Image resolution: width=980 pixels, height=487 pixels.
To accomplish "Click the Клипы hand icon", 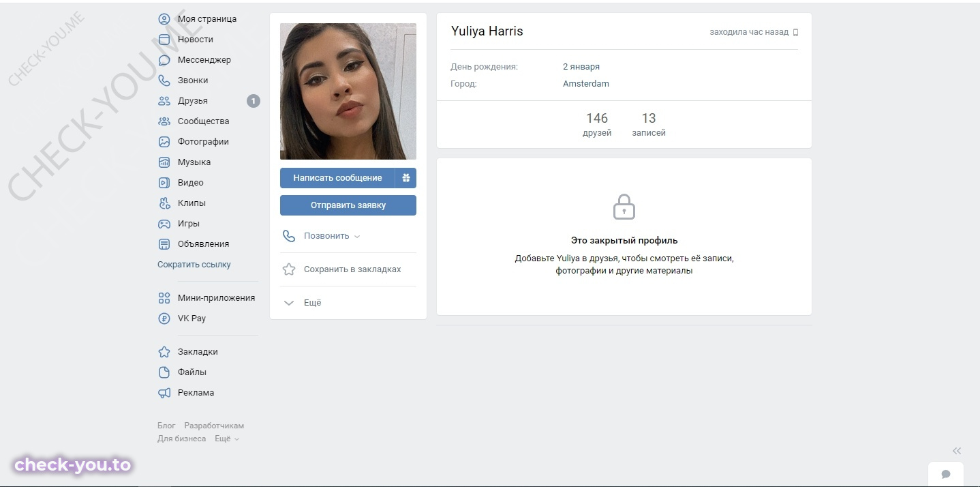I will pyautogui.click(x=164, y=203).
